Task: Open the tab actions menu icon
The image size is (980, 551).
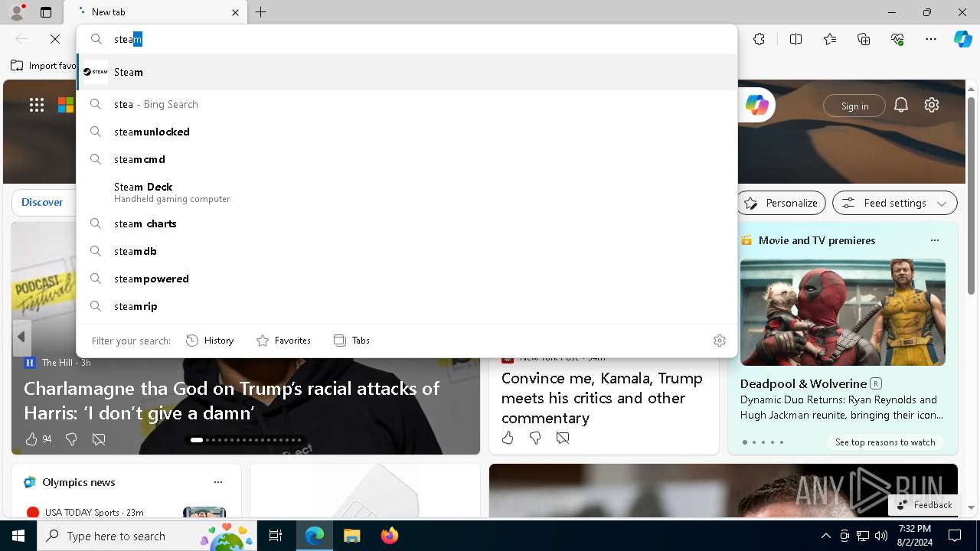Action: [x=46, y=12]
